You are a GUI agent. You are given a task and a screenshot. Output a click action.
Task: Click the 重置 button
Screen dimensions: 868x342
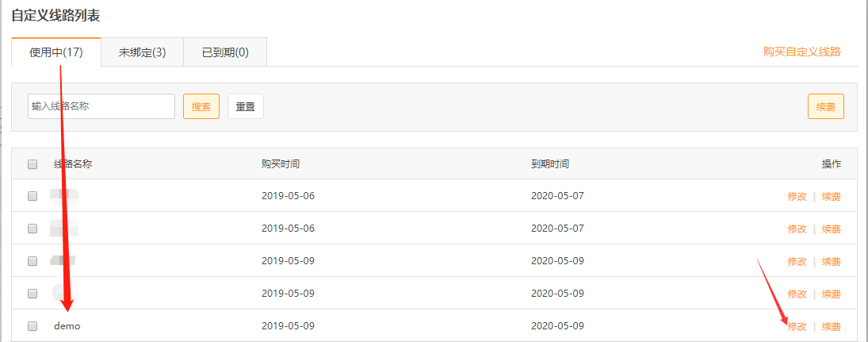tap(245, 106)
